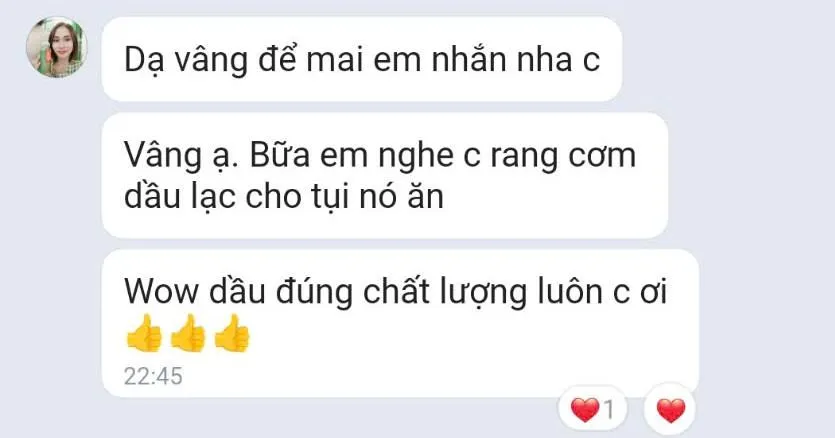Viewport: 835px width, 438px height.
Task: Select the message starting "Vâng ạ. Bữa em nghe"
Action: click(384, 175)
